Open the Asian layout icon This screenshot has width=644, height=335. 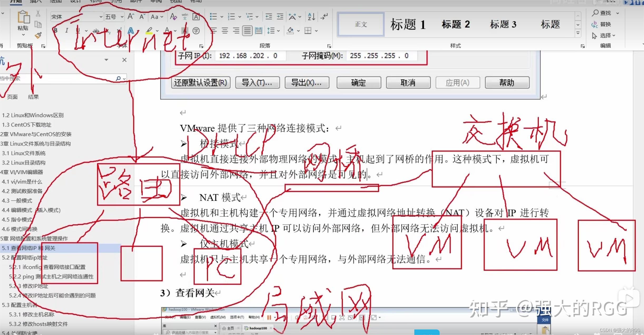pyautogui.click(x=292, y=17)
